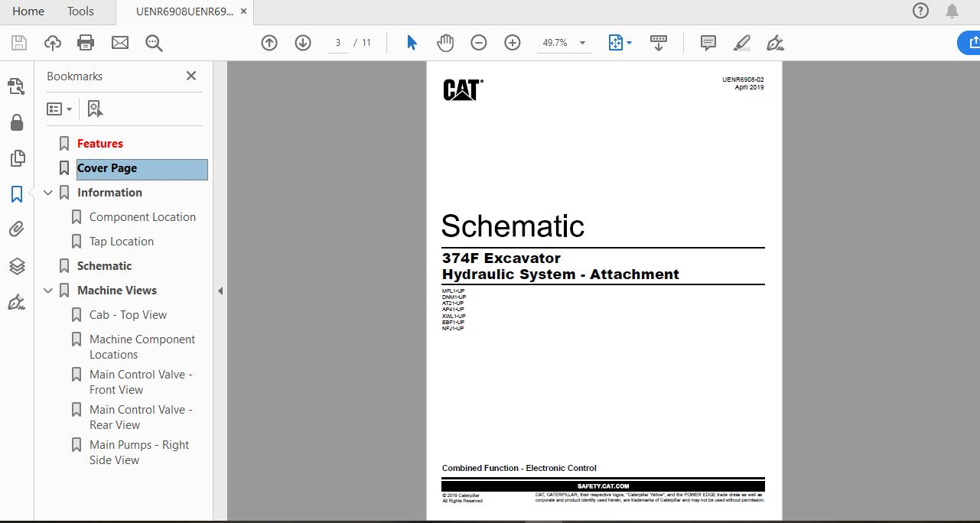Open Machine Component Locations bookmark

coord(142,347)
